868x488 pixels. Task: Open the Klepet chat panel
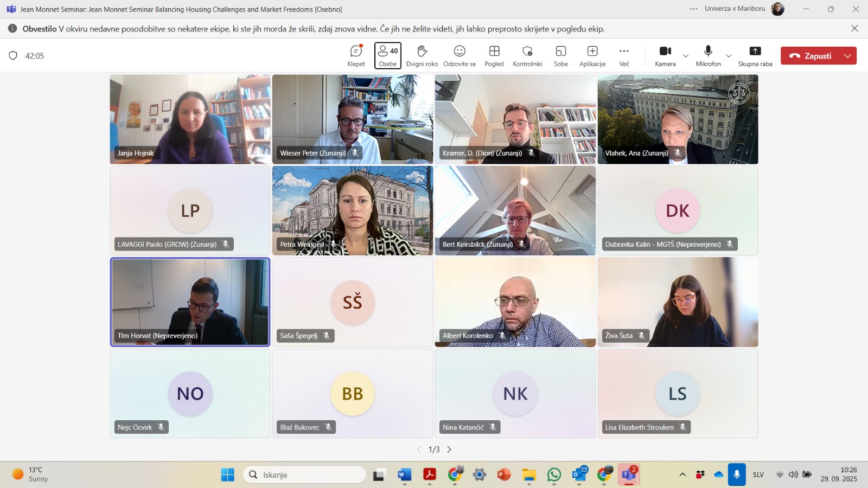[356, 56]
